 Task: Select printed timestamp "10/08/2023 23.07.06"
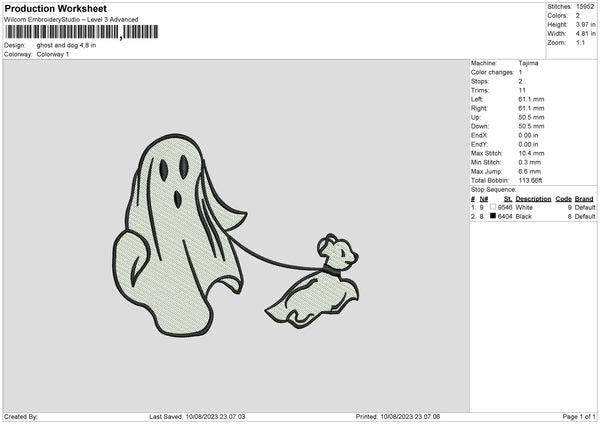(410, 417)
